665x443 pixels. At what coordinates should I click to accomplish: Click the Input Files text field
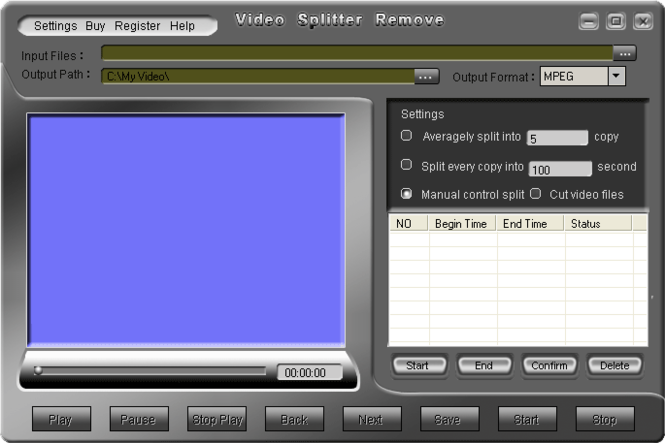pos(357,54)
